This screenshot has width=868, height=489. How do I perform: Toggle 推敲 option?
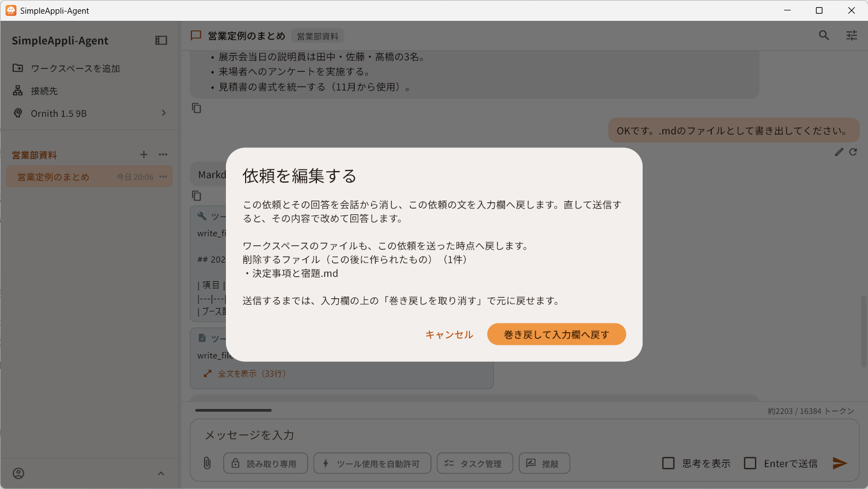tap(544, 463)
